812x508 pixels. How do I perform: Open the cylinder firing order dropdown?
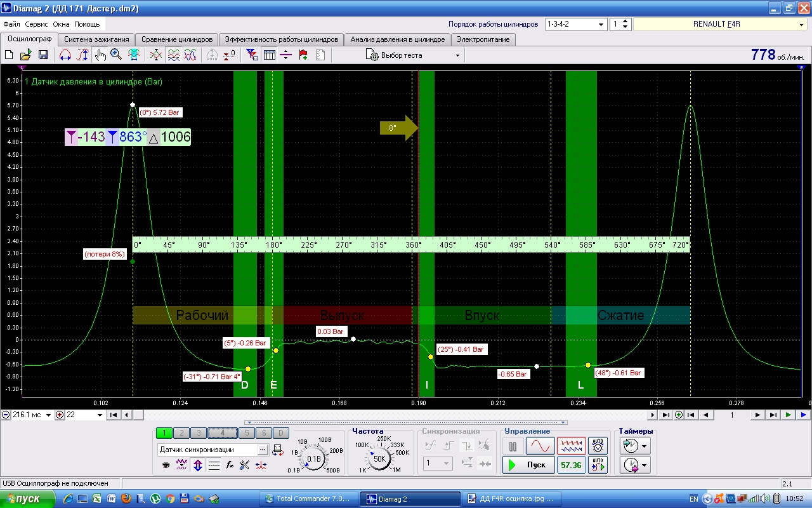pyautogui.click(x=601, y=24)
